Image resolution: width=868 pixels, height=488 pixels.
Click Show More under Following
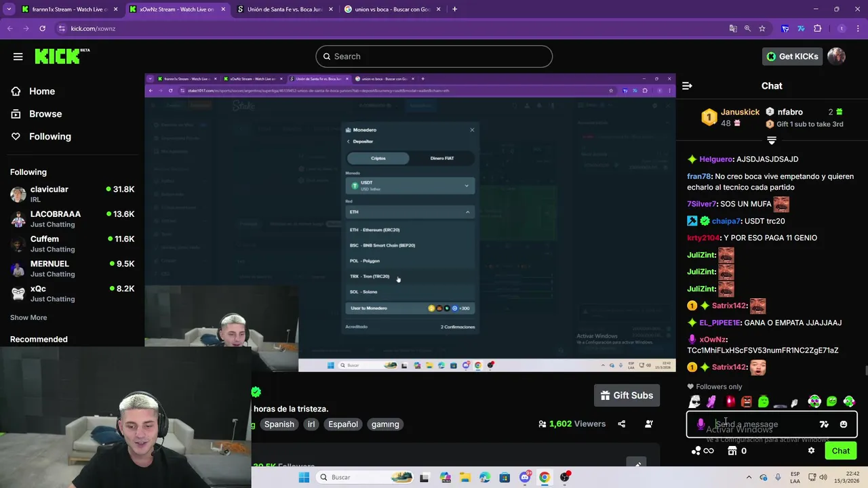(x=28, y=317)
